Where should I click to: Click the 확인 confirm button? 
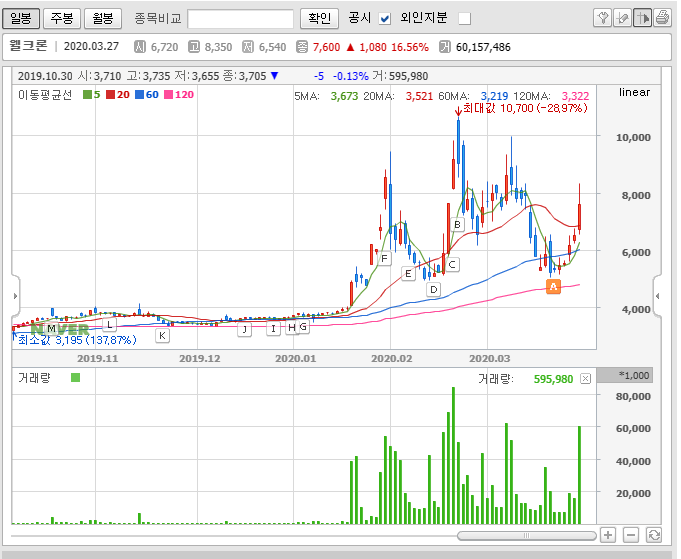tap(319, 19)
